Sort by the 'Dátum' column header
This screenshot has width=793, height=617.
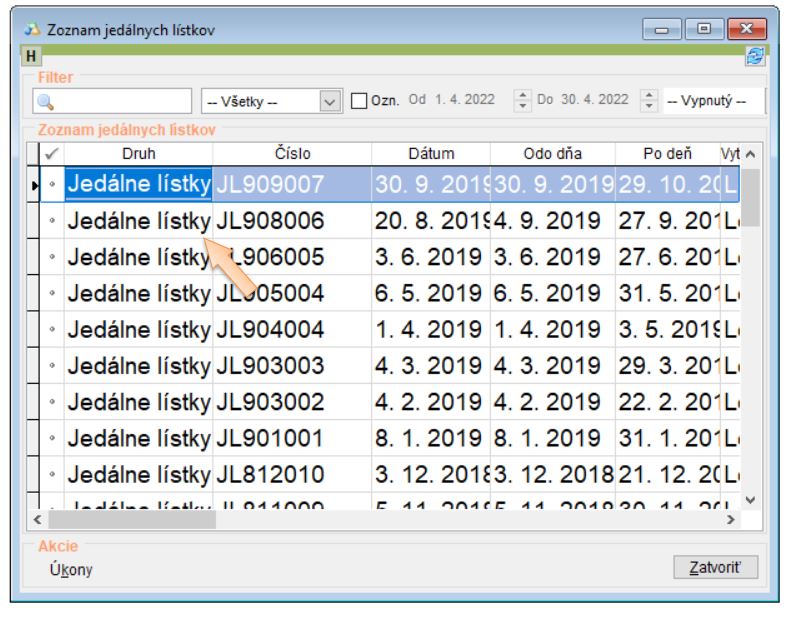pos(431,154)
